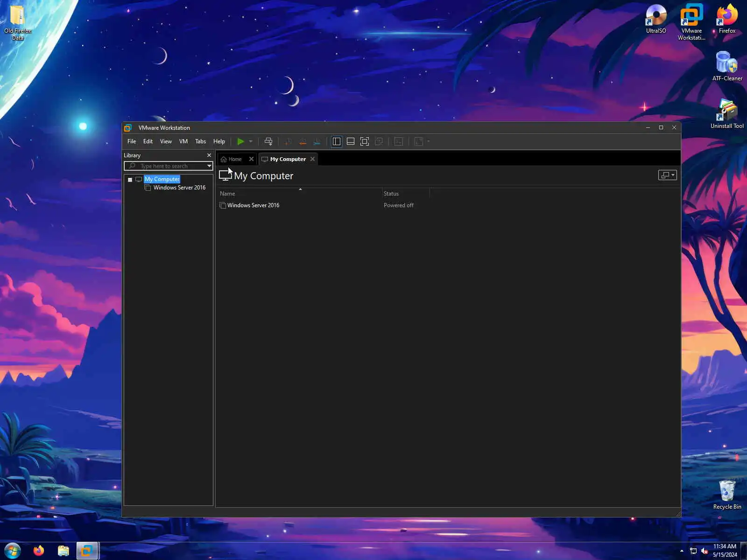Click the Powered off status text

coord(399,205)
